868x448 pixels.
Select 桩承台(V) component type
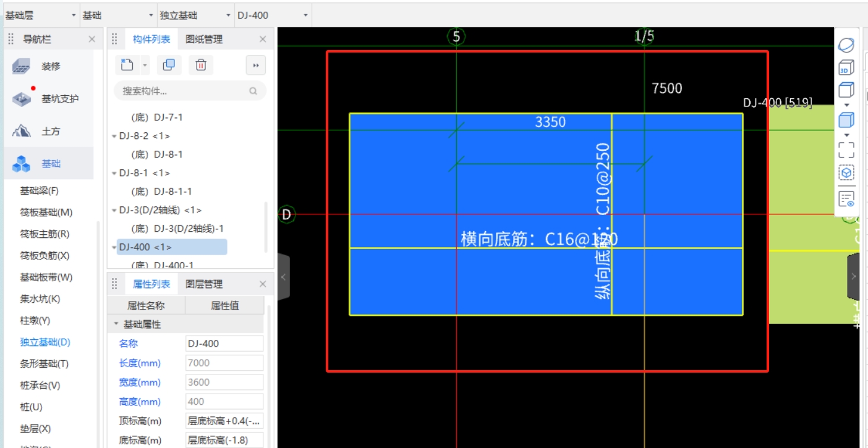point(40,386)
